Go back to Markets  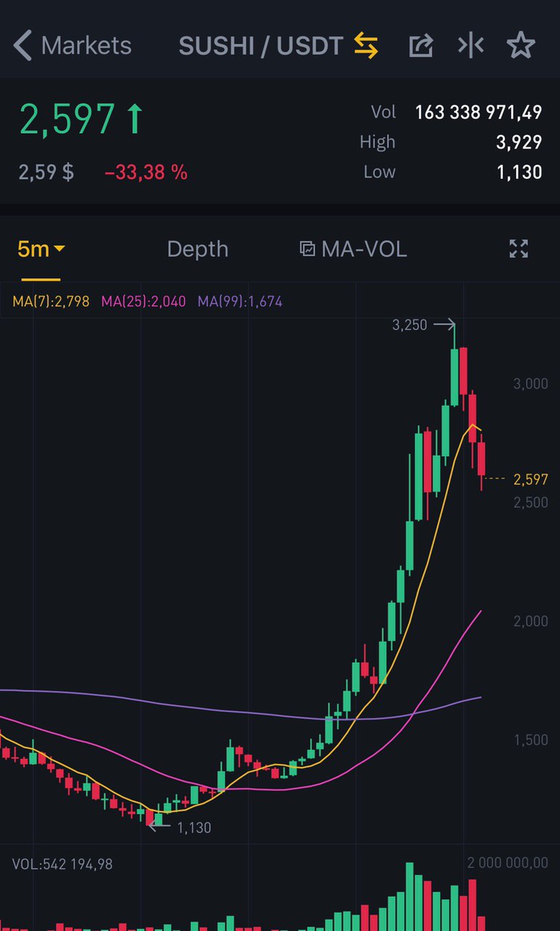coord(72,46)
